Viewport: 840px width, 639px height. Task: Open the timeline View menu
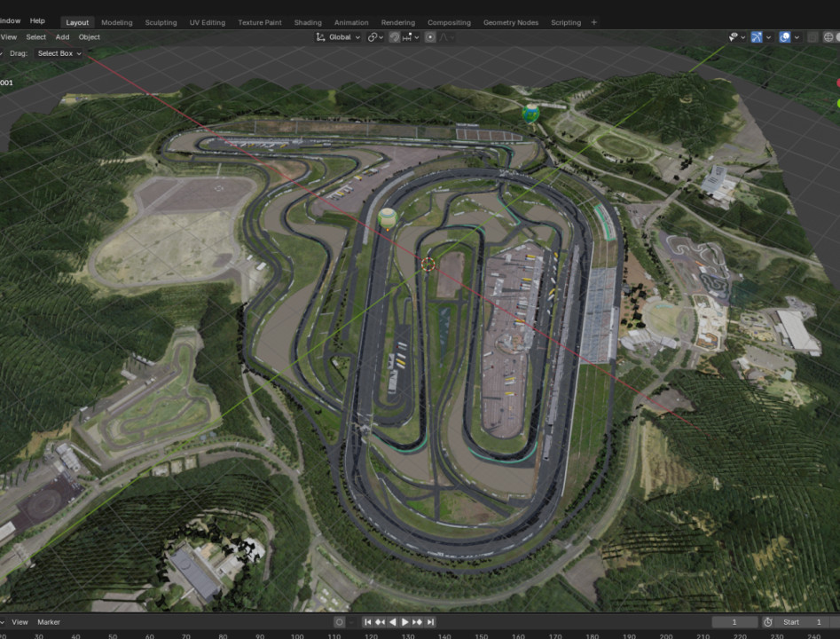tap(20, 622)
